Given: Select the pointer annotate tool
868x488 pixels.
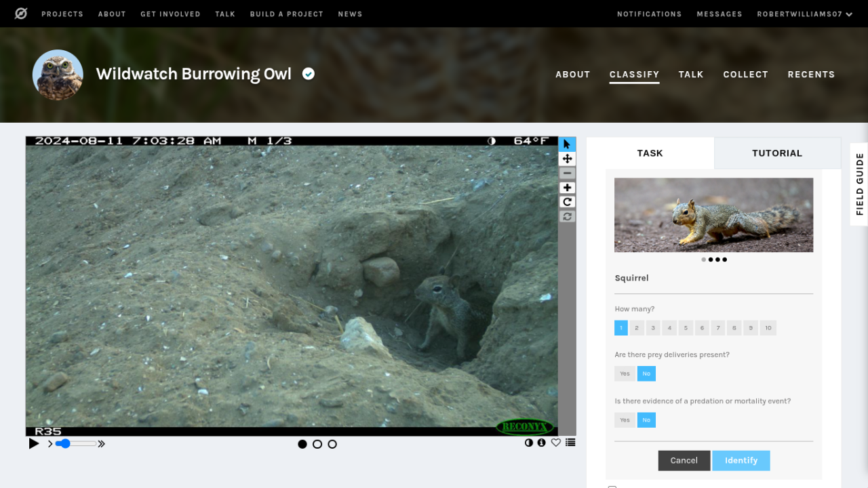Looking at the screenshot, I should pyautogui.click(x=567, y=144).
